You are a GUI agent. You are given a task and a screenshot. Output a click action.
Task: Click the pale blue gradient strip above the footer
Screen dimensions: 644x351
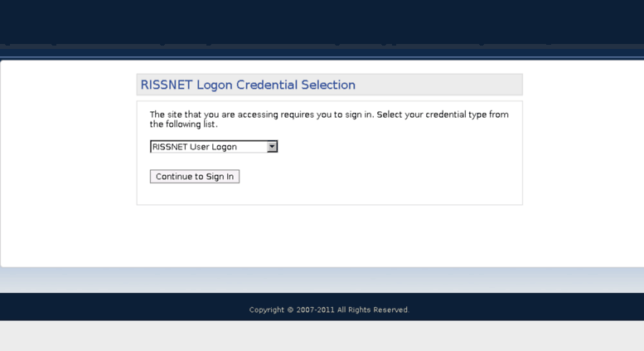point(322,280)
